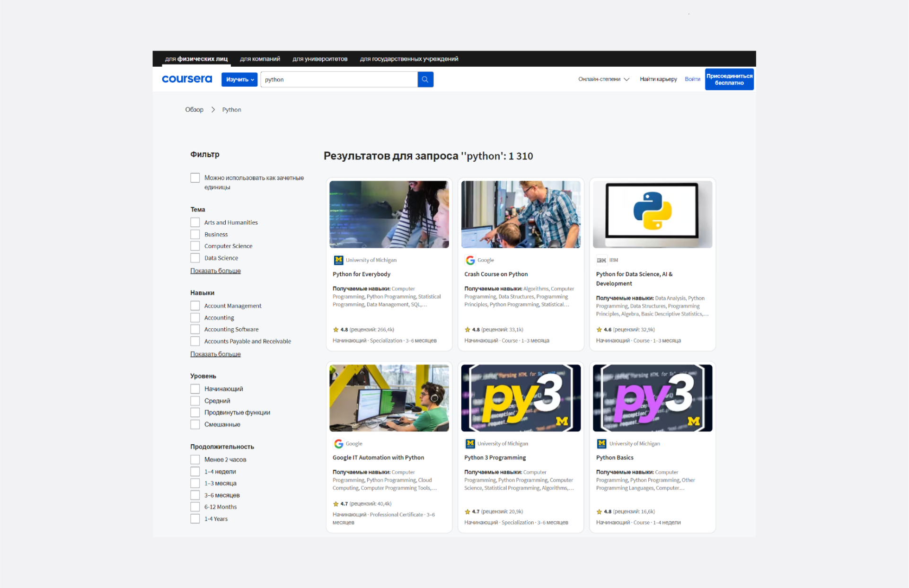Click the Войти link
Screen dimensions: 909x588
692,79
